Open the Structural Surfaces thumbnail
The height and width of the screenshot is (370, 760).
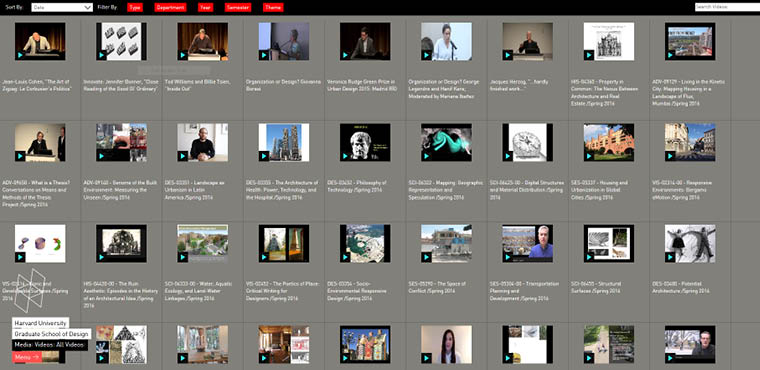pos(609,243)
